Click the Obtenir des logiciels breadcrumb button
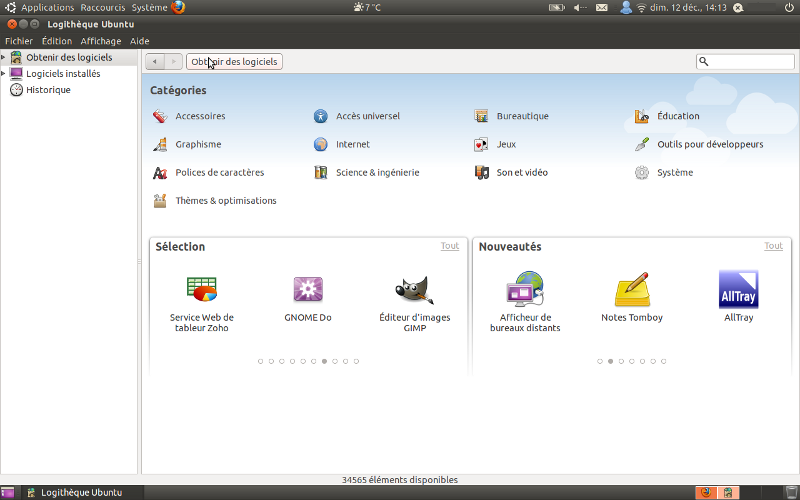The height and width of the screenshot is (500, 800). tap(234, 61)
